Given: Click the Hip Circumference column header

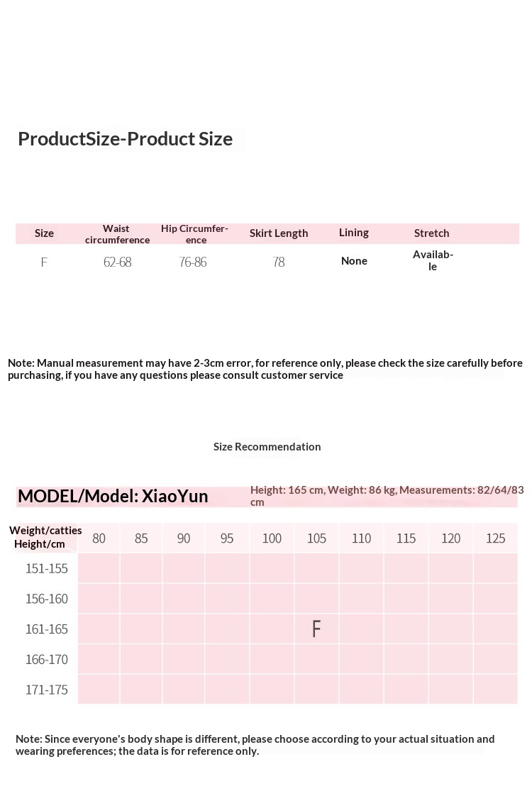Looking at the screenshot, I should click(194, 234).
